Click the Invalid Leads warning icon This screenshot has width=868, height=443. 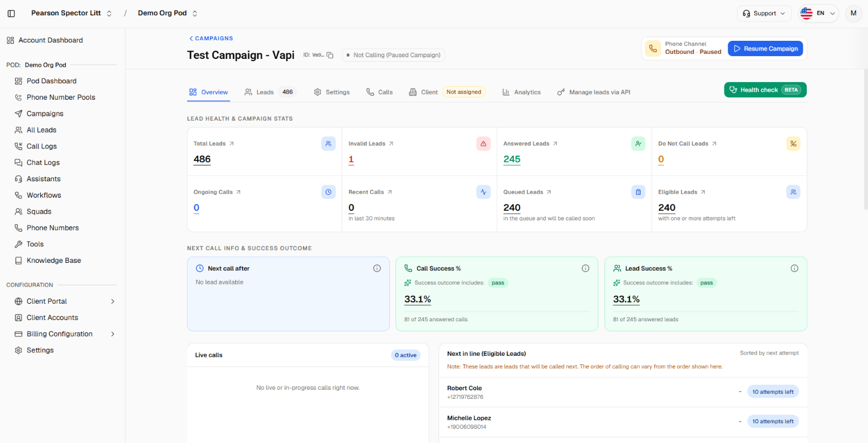[483, 144]
